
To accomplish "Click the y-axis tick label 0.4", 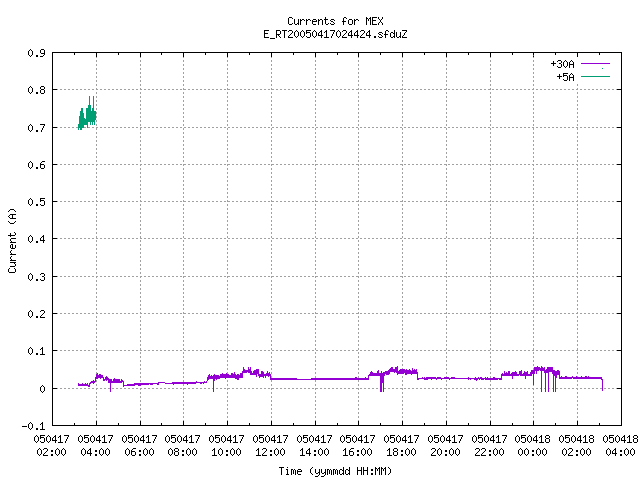I will click(x=37, y=239).
